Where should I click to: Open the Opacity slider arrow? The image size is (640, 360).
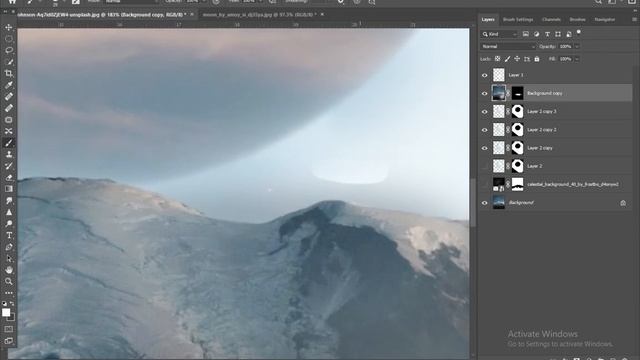click(x=577, y=47)
